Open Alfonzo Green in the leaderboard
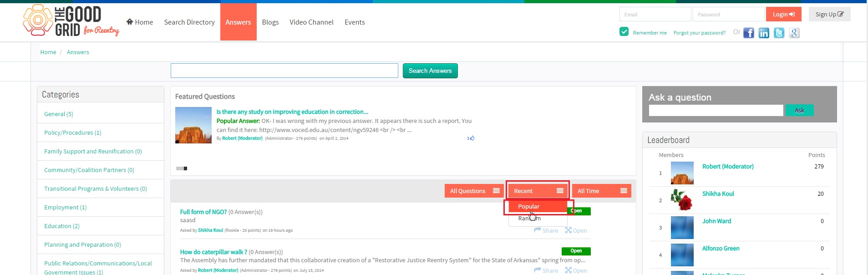 (x=721, y=248)
